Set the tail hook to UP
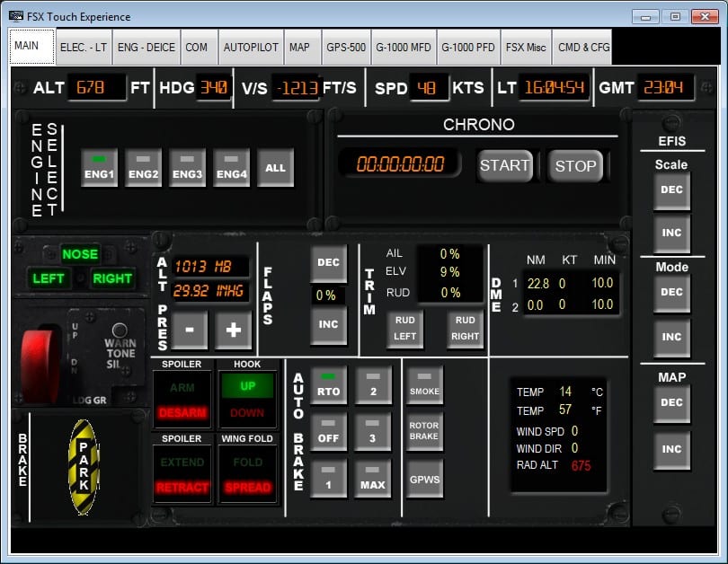Viewport: 728px width, 564px height. click(x=247, y=387)
